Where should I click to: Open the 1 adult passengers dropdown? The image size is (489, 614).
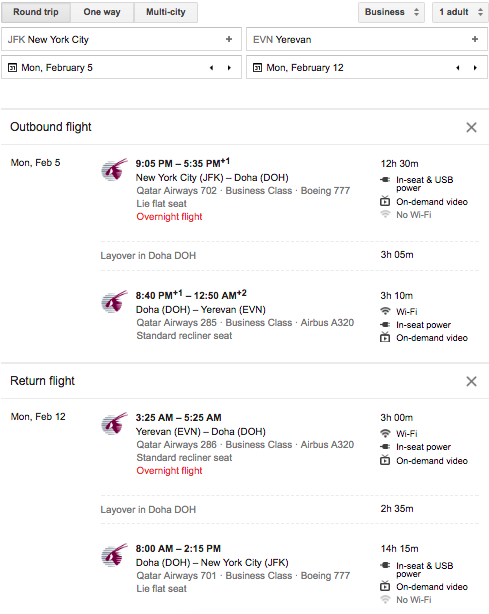click(460, 12)
